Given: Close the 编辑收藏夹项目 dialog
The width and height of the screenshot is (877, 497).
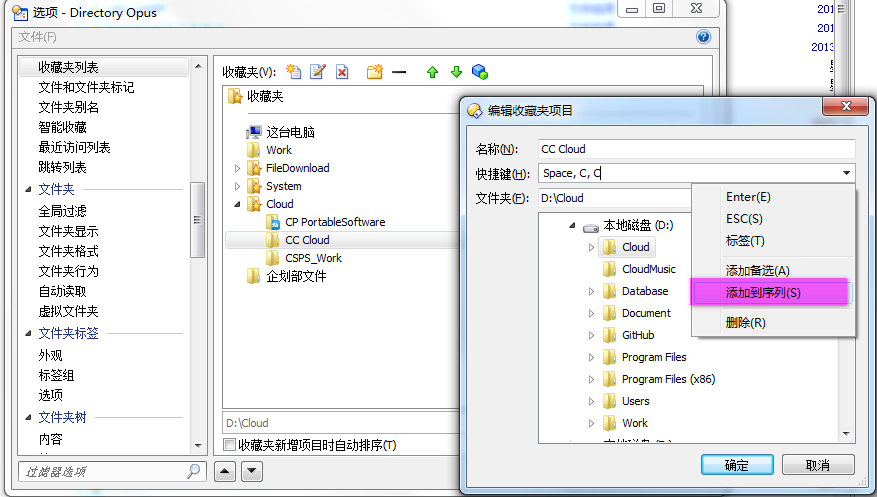Looking at the screenshot, I should (x=846, y=106).
